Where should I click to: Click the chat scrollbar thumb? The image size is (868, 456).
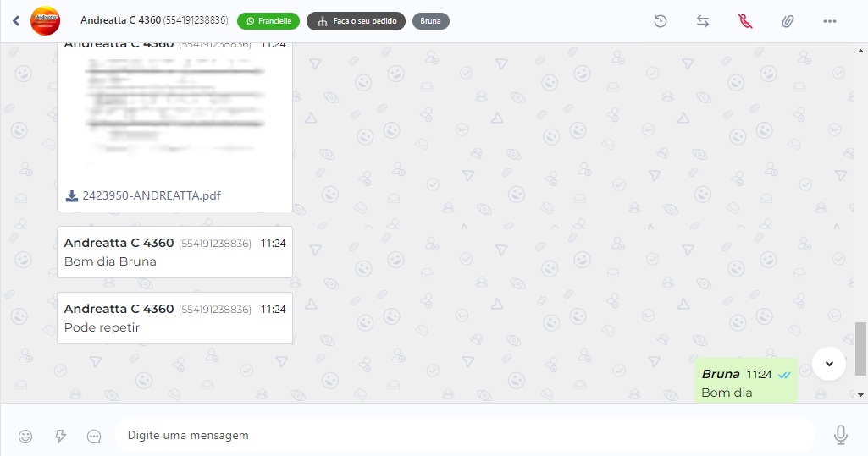coord(860,349)
